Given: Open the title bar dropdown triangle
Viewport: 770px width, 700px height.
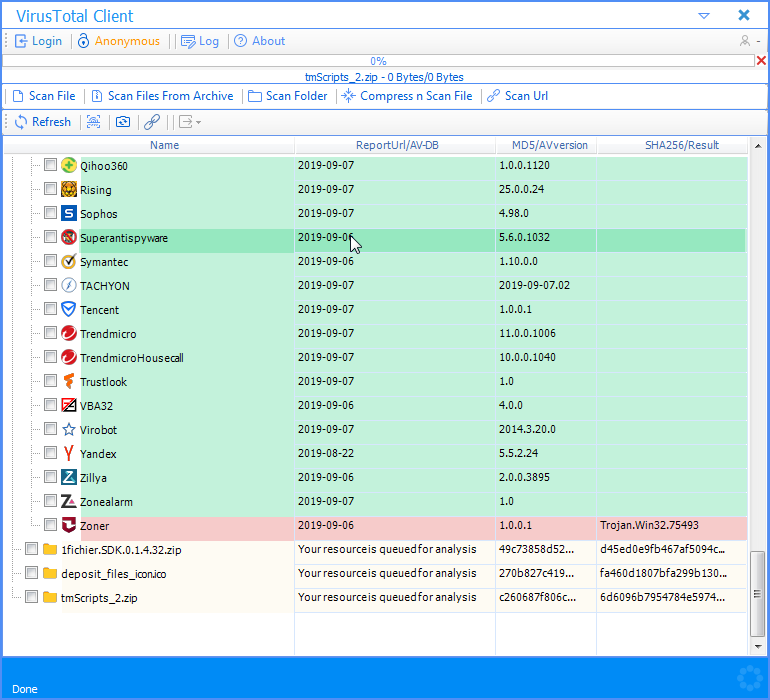Looking at the screenshot, I should [704, 16].
